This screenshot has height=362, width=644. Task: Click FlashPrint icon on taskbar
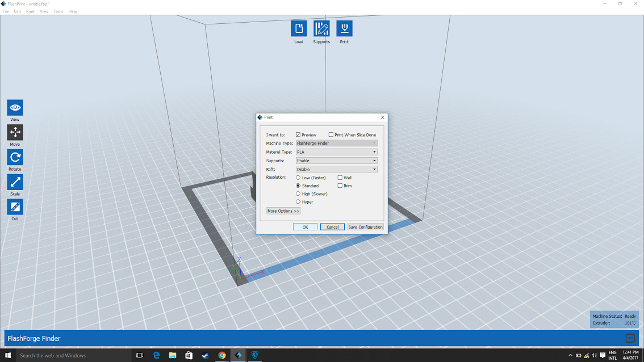[x=238, y=355]
